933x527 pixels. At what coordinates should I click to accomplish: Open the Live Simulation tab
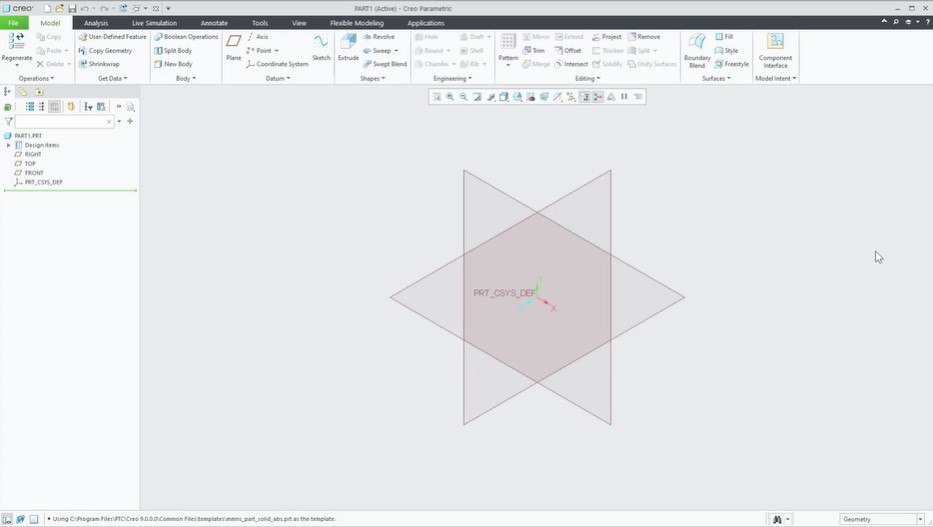154,23
